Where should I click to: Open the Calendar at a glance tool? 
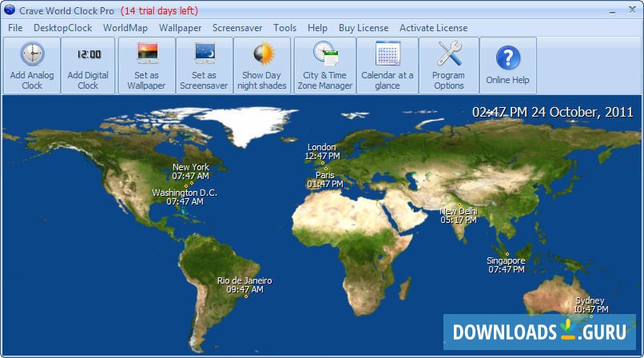pos(388,66)
